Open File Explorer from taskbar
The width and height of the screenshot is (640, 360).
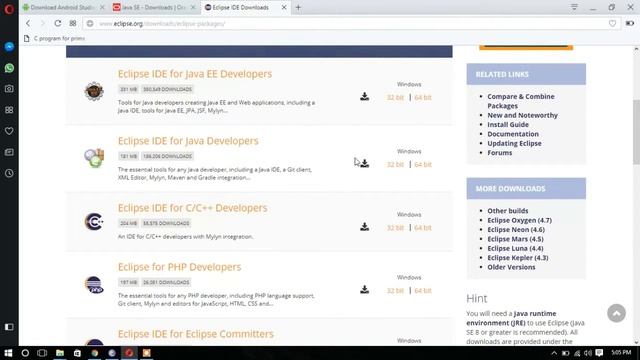(60, 353)
